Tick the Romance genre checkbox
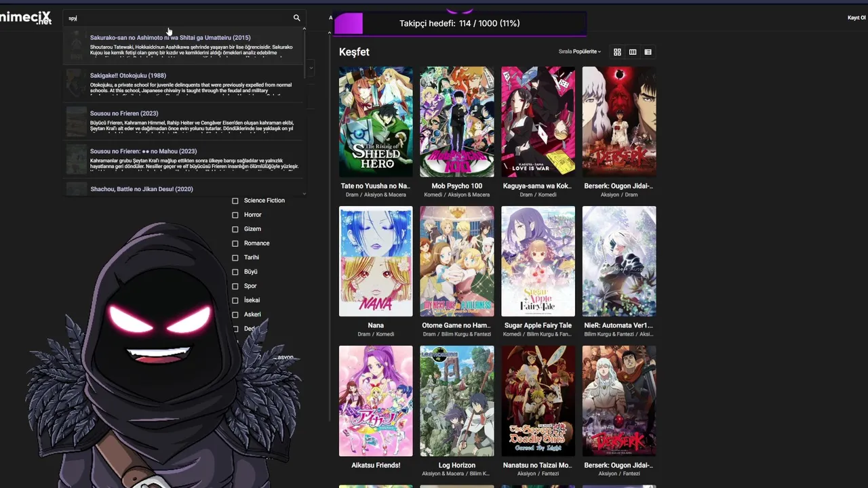Image resolution: width=868 pixels, height=488 pixels. pyautogui.click(x=235, y=243)
